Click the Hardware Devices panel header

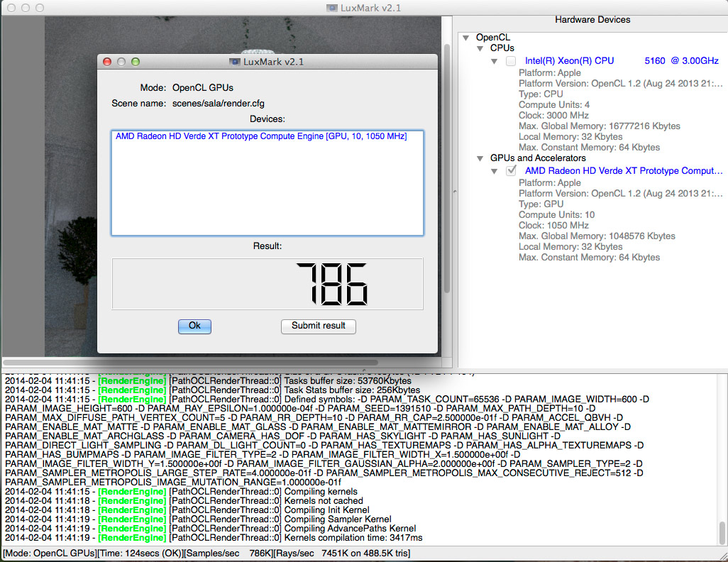[592, 20]
